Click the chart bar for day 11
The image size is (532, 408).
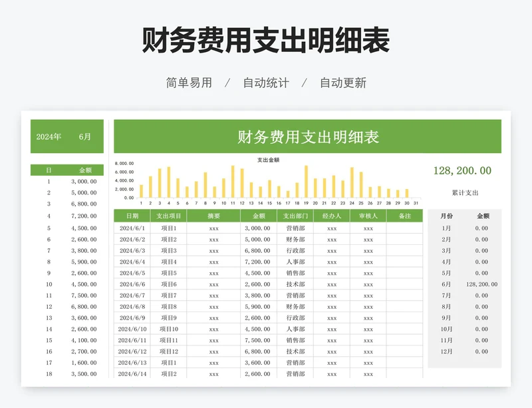(233, 182)
